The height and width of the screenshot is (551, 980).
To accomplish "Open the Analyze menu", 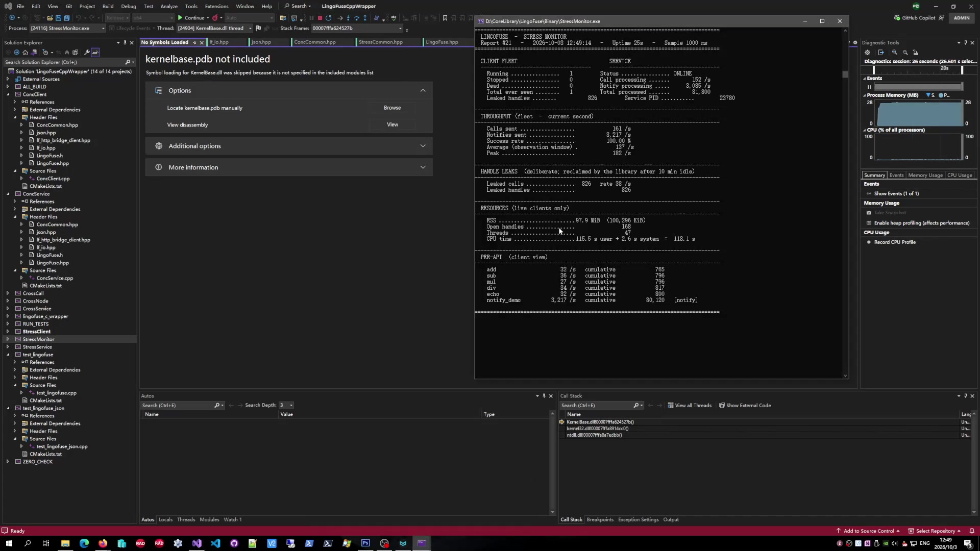I will click(x=169, y=6).
